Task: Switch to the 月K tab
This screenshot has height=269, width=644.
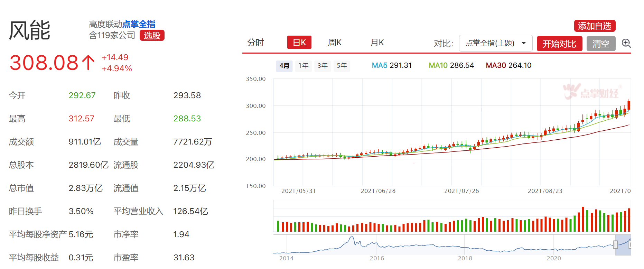Action: [x=377, y=43]
